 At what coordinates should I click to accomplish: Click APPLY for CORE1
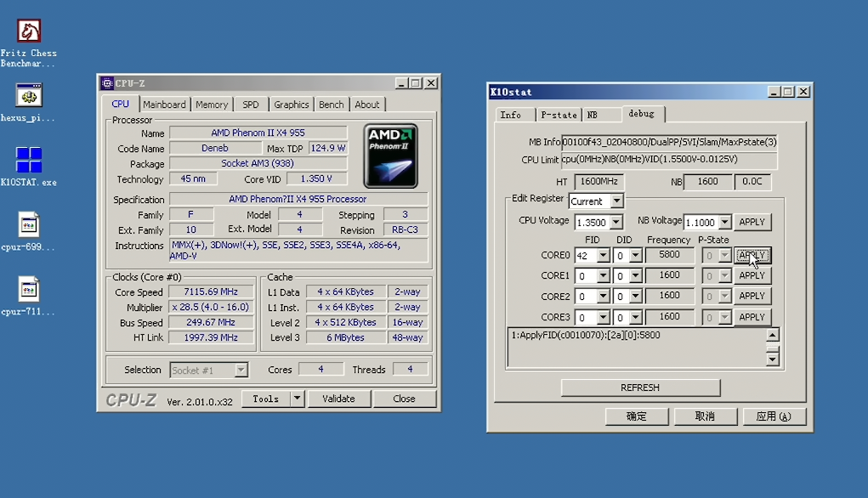[752, 275]
